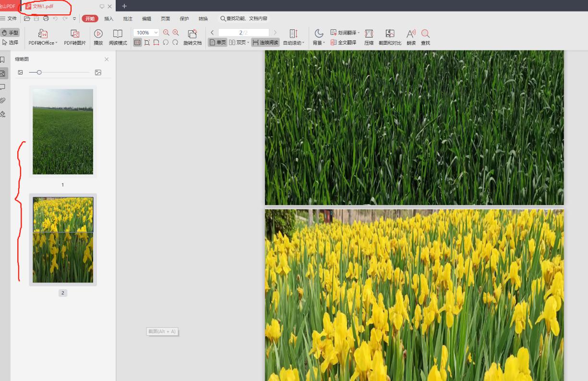Toggle the thumbnail sidebar panel icon
Screen dimensions: 588x381
point(3,74)
